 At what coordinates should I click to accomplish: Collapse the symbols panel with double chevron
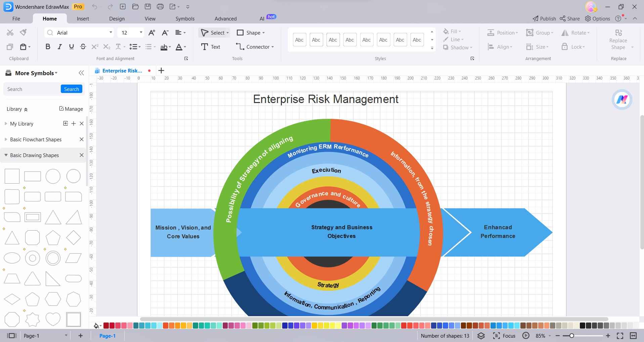click(81, 73)
